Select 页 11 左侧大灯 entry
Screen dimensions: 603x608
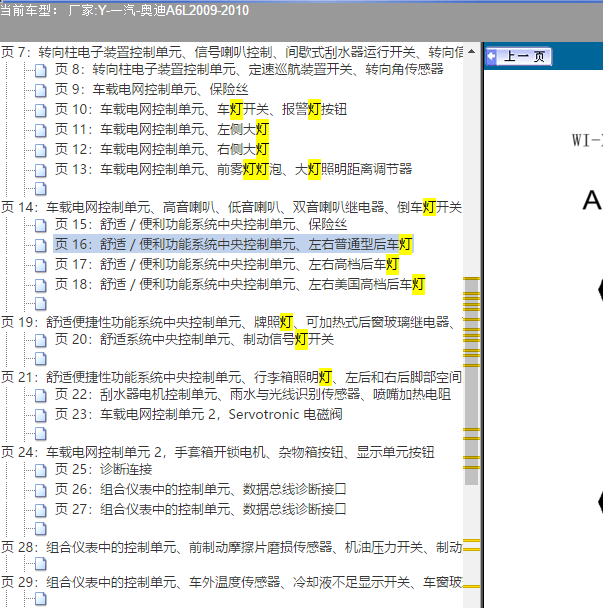point(161,129)
